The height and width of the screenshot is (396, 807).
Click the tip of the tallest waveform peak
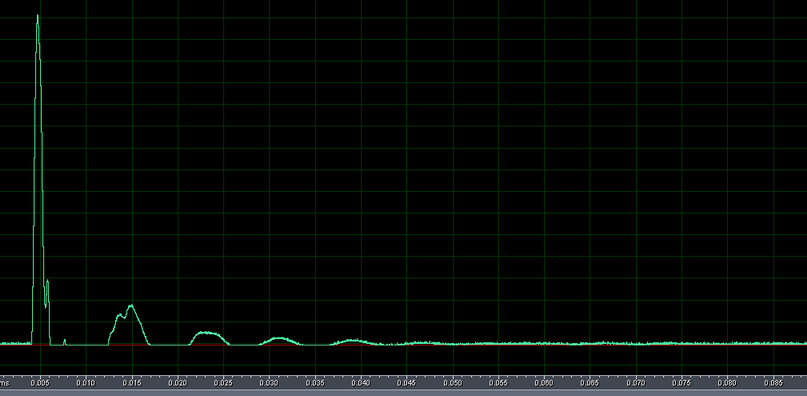point(38,16)
